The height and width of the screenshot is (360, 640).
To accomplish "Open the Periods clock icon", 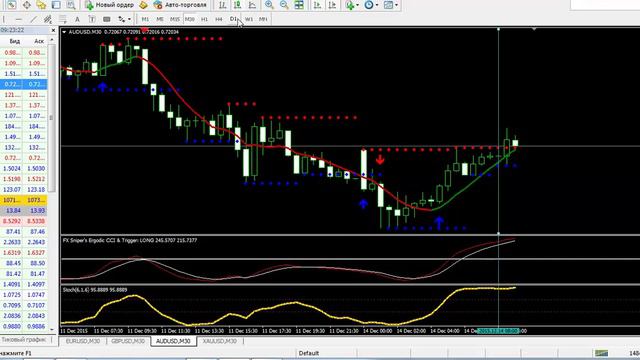I will 369,5.
